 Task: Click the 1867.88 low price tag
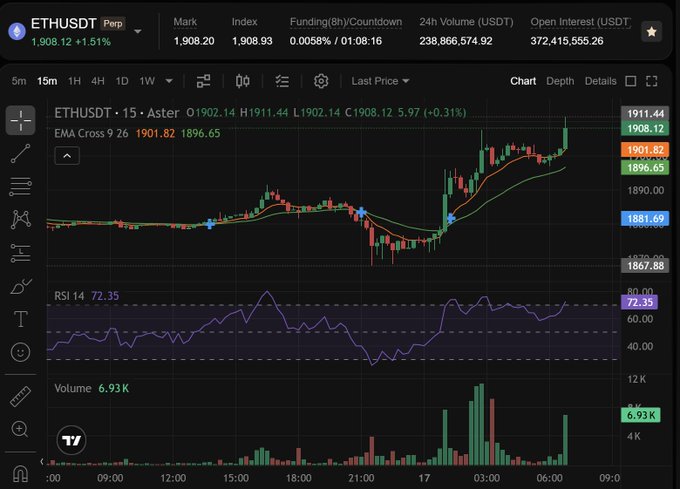pyautogui.click(x=645, y=265)
